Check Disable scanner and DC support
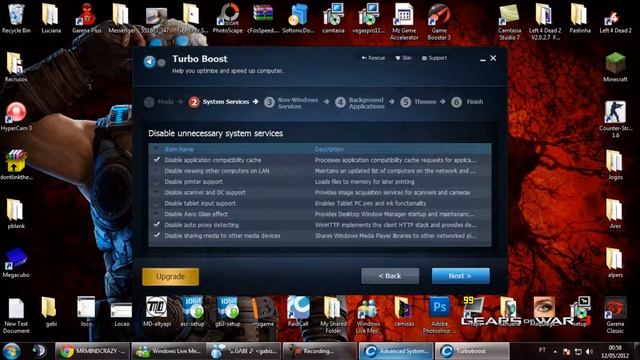 coord(157,192)
